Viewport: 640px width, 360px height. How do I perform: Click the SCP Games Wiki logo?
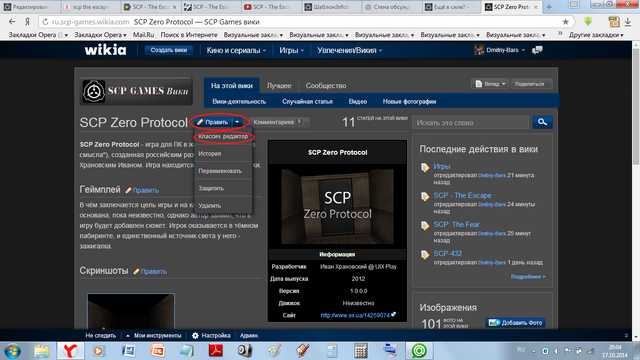click(x=136, y=91)
